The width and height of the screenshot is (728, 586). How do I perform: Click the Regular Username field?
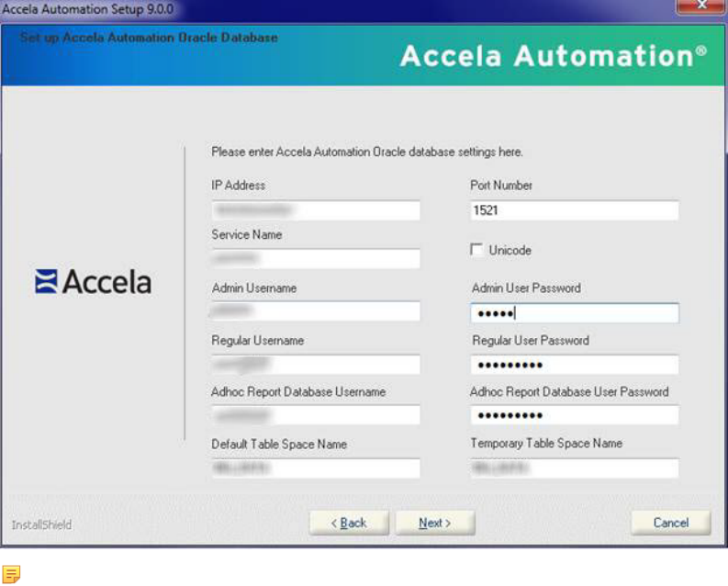click(x=316, y=365)
